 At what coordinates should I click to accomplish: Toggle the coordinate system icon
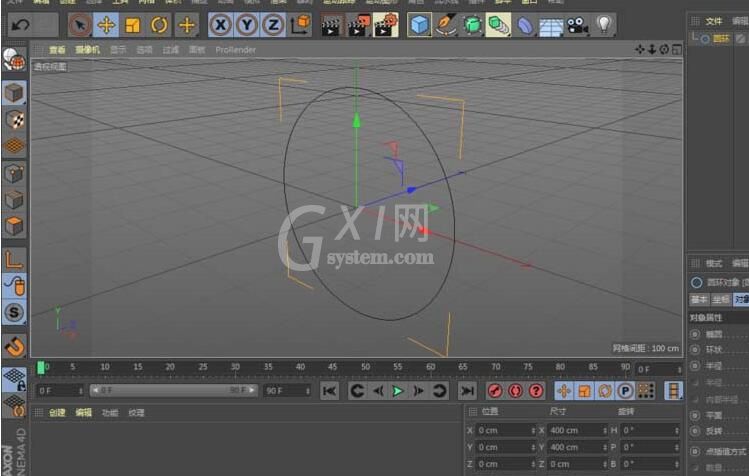[x=300, y=25]
